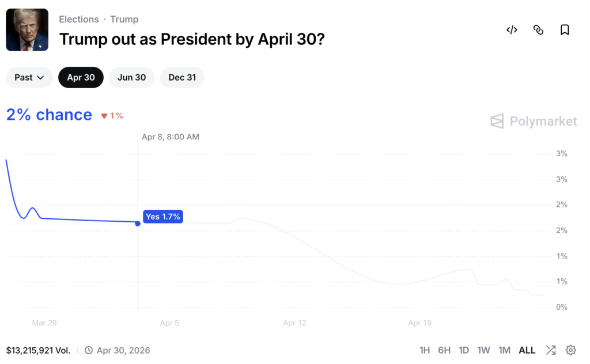
Task: Bookmark this Trump market
Action: 565,30
